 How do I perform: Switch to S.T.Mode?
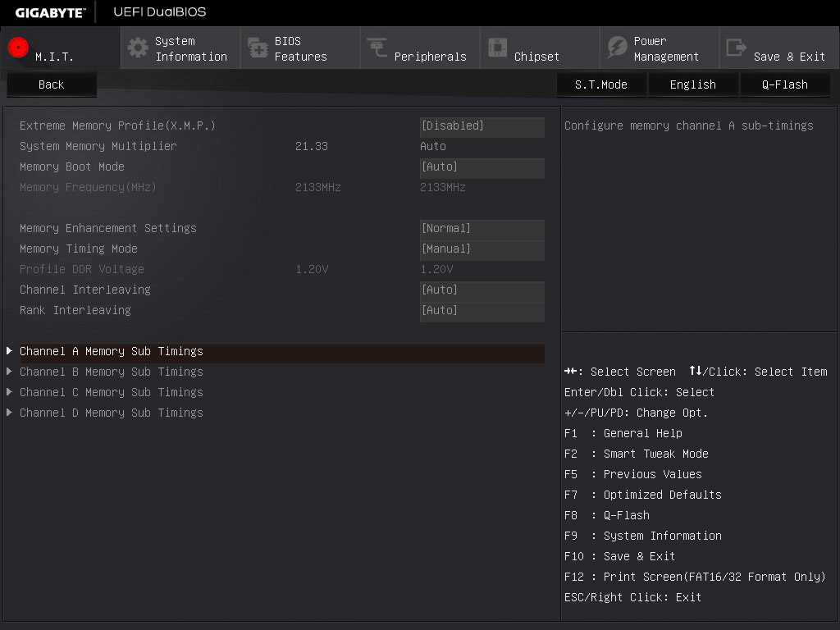pyautogui.click(x=600, y=84)
